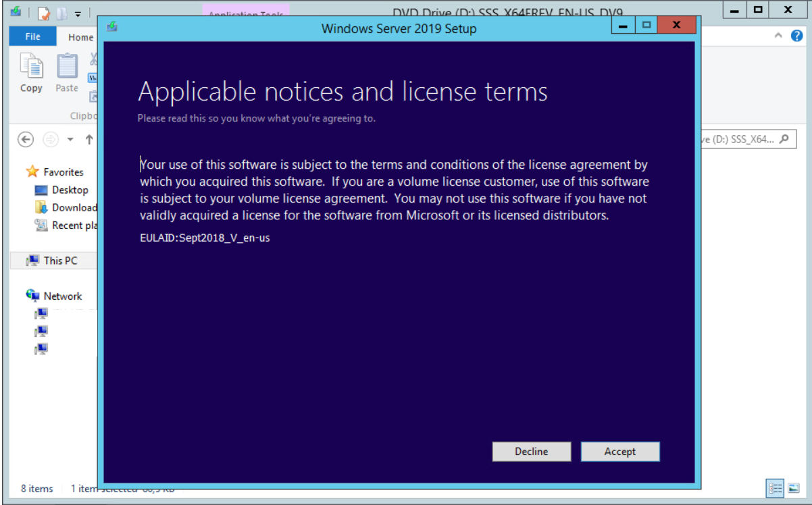Open the File tab in Explorer
Viewport: 812px width, 505px height.
tap(32, 36)
